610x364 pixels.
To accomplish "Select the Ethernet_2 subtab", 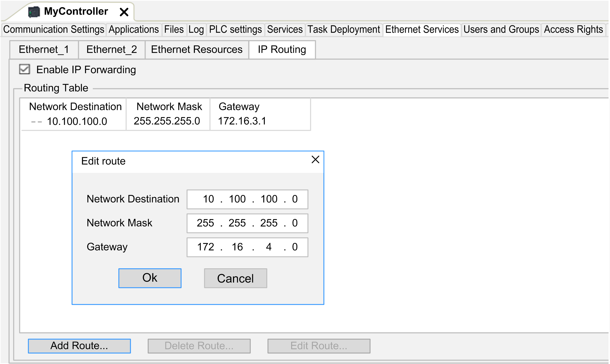I will pyautogui.click(x=112, y=50).
